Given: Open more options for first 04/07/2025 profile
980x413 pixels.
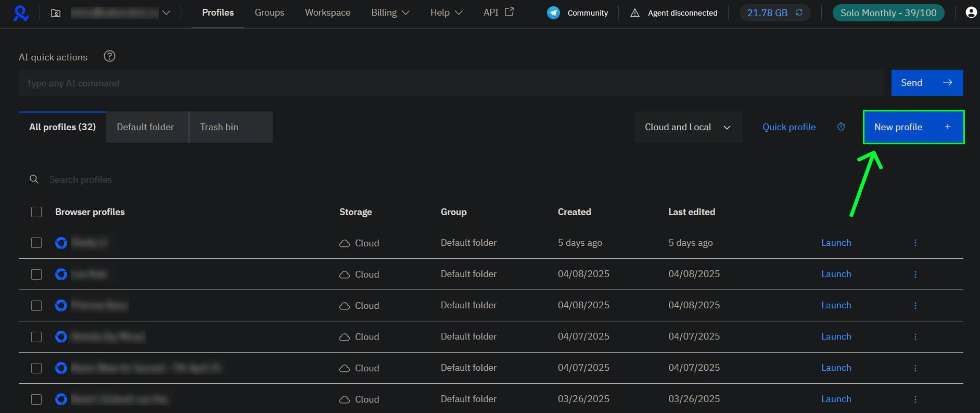Looking at the screenshot, I should pos(915,336).
